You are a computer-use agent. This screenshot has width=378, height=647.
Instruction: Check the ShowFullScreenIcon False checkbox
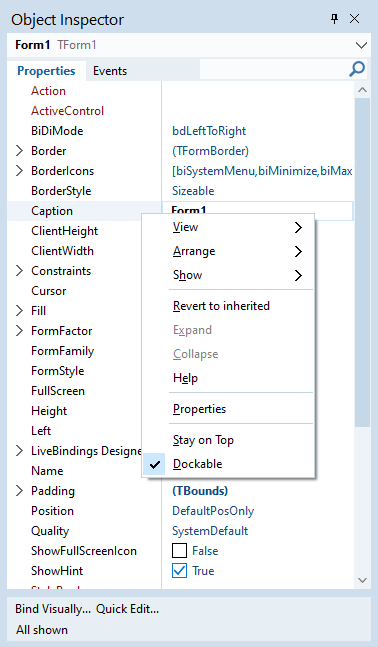tap(180, 551)
